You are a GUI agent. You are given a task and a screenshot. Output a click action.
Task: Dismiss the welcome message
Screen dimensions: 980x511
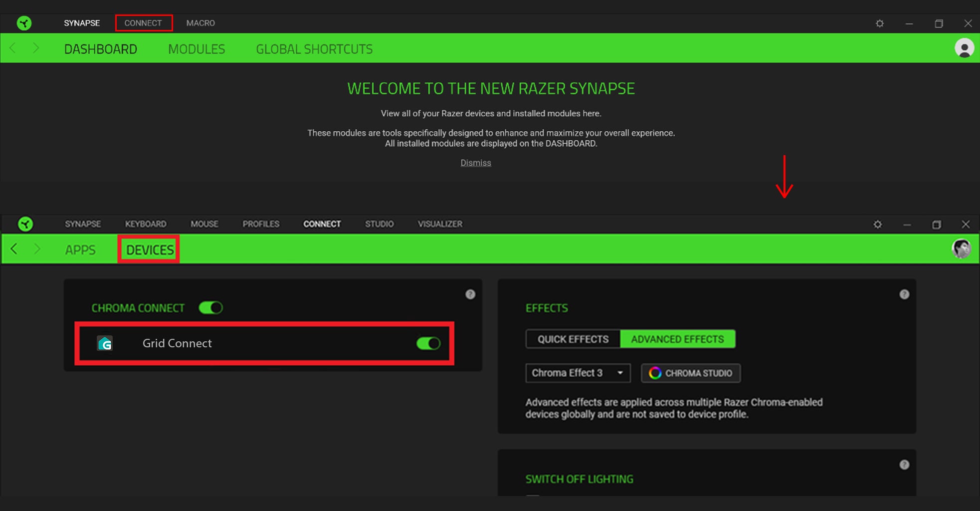pyautogui.click(x=475, y=163)
